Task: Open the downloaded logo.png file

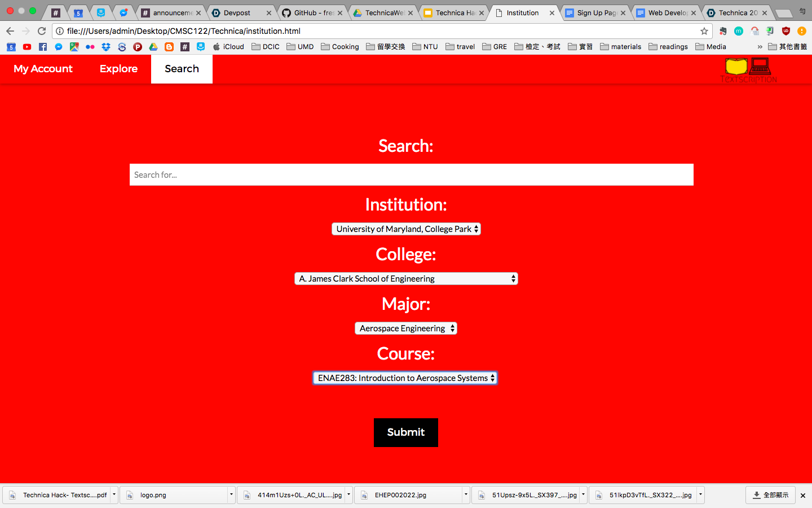Action: pos(174,495)
